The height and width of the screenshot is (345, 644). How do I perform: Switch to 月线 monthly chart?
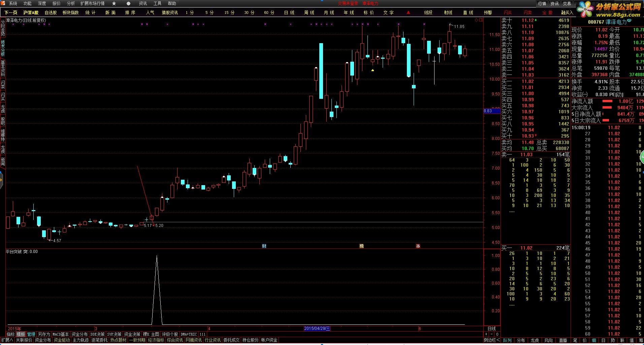click(x=329, y=12)
